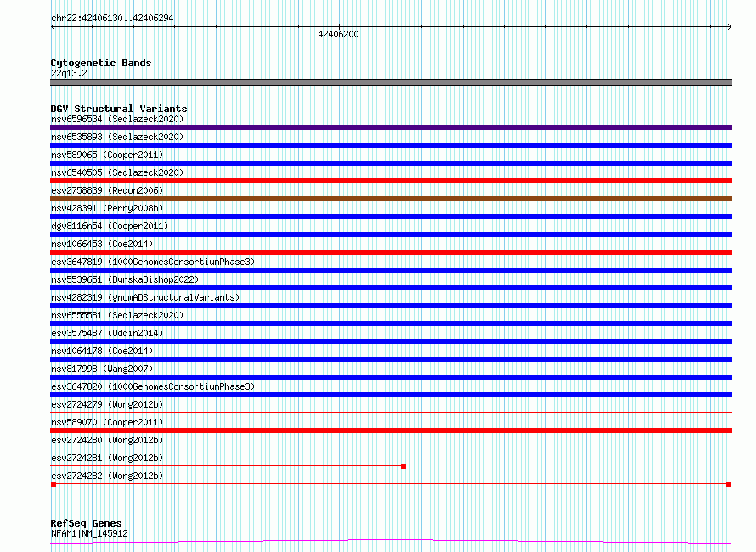Click the chr22:42406130..42406294 region label
The height and width of the screenshot is (552, 756).
(x=112, y=18)
